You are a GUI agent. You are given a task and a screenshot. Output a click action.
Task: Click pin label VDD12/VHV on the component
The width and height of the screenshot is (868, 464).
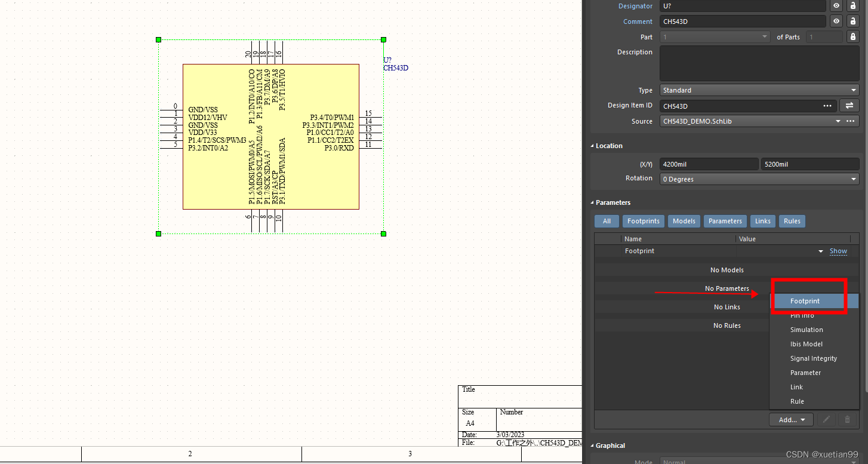pos(208,118)
